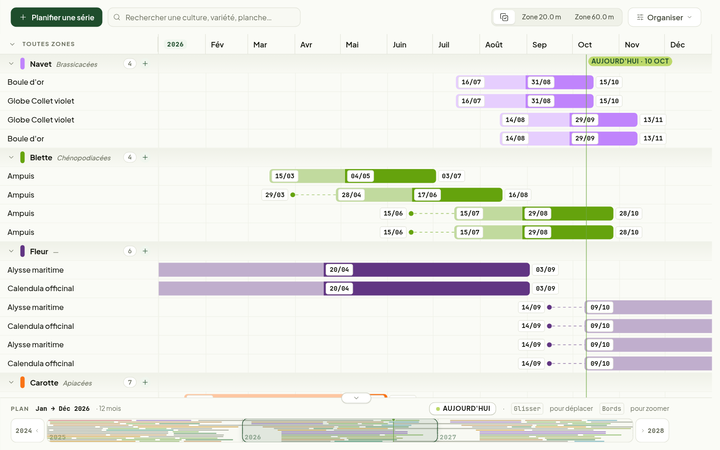
Task: Click the 16/08 end date of Ampuis row
Action: coord(518,195)
